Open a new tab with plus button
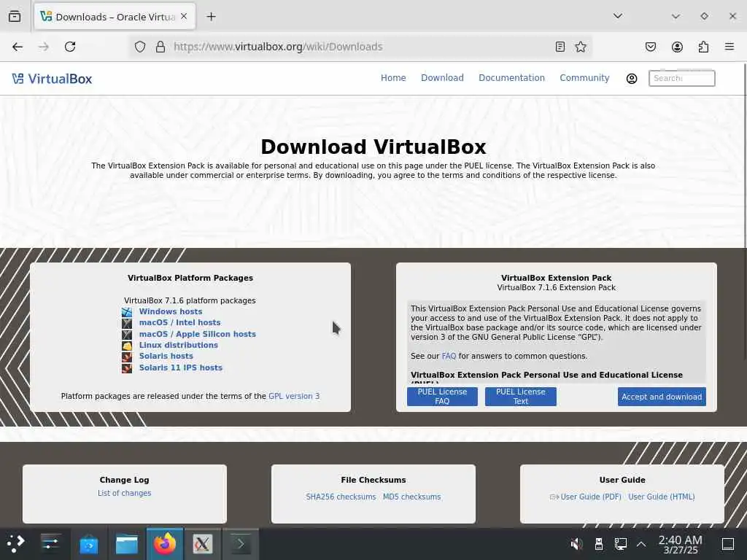 (211, 17)
